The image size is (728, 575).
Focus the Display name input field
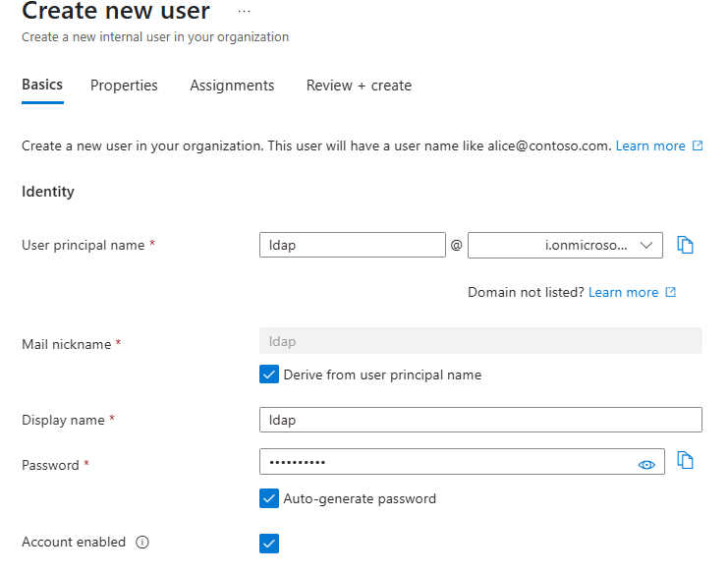pos(480,420)
